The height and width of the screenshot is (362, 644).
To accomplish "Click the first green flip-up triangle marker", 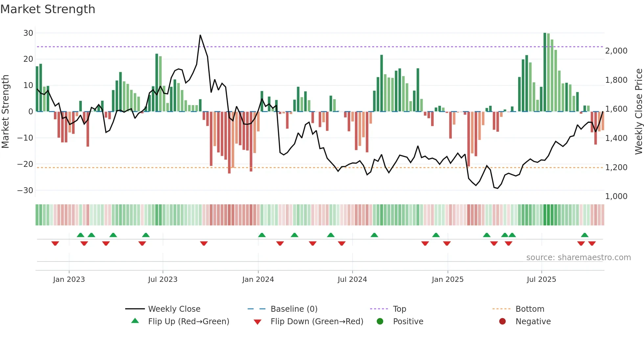I will (x=80, y=235).
